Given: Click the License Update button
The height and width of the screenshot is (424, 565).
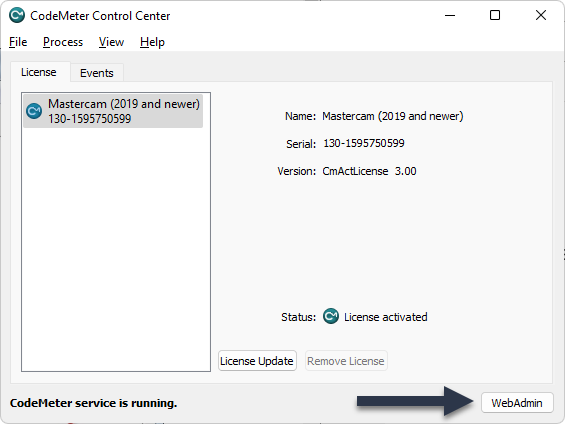Looking at the screenshot, I should tap(257, 361).
